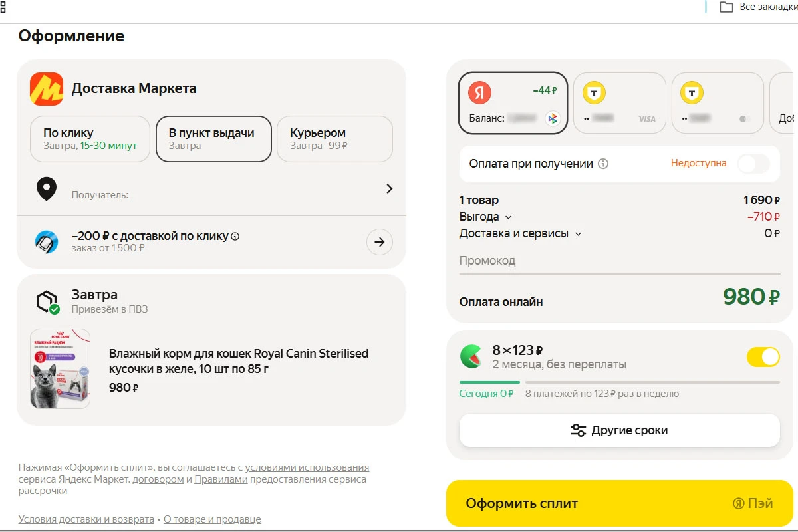This screenshot has width=798, height=532.
Task: Click the Оформить сплит button
Action: click(x=619, y=503)
